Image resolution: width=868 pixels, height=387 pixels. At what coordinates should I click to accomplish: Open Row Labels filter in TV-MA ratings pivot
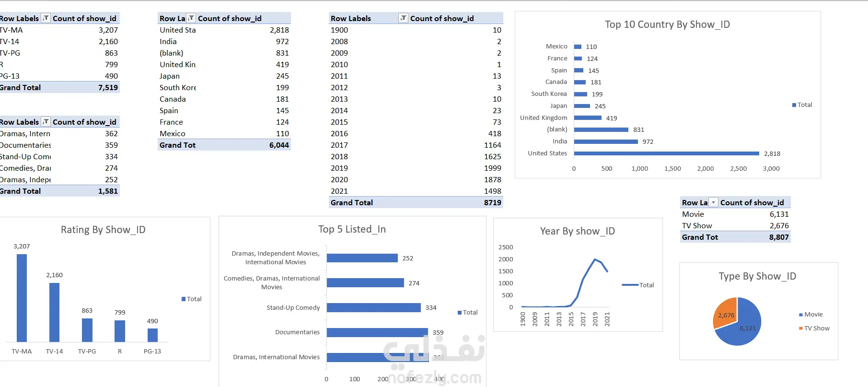click(46, 18)
